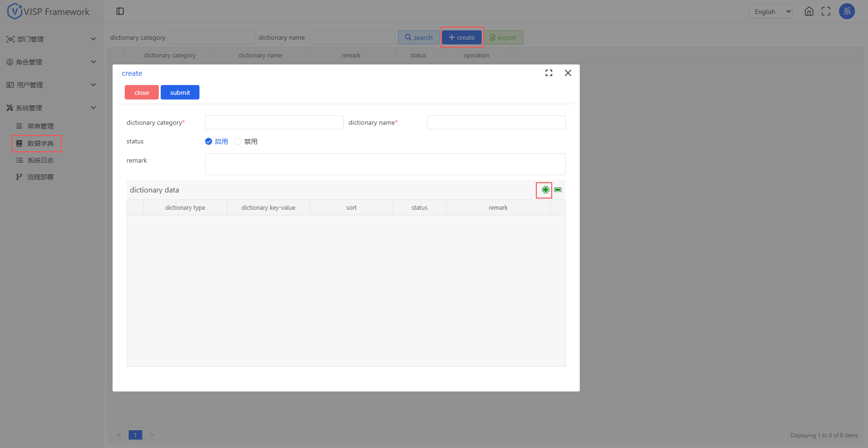The image size is (868, 448).
Task: Click the dictionary name field in dialog
Action: pyautogui.click(x=496, y=122)
